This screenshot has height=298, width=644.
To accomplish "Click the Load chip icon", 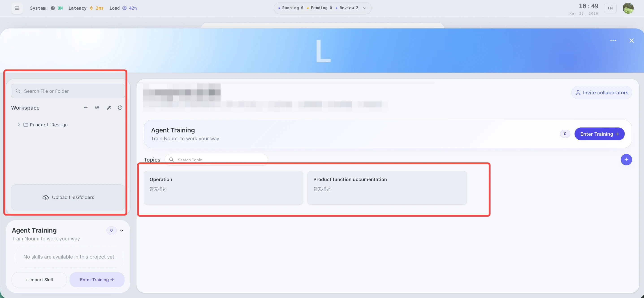I will click(x=124, y=8).
